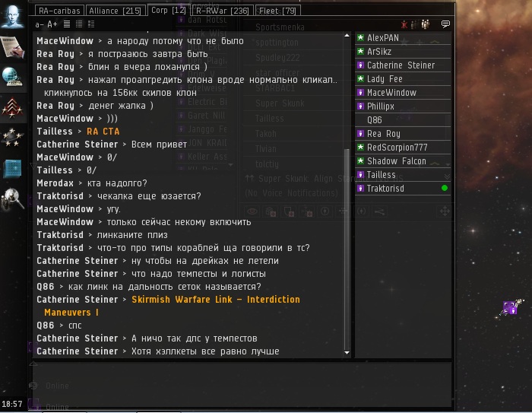This screenshot has width=532, height=413.
Task: Click the speech bubble chat settings icon
Action: click(445, 24)
